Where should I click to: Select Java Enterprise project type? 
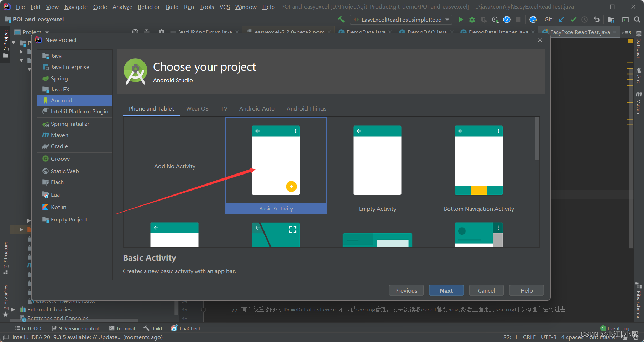click(75, 67)
